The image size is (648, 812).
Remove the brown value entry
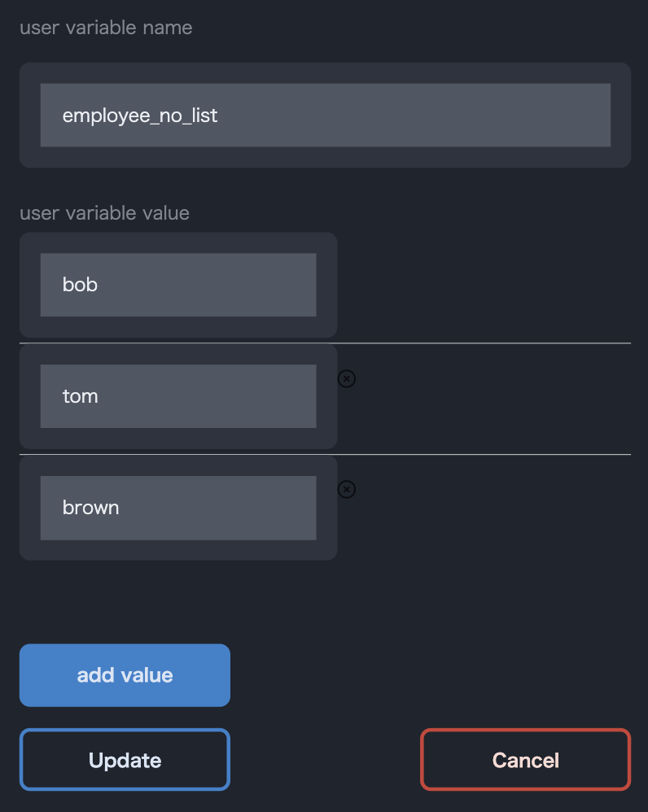(346, 489)
